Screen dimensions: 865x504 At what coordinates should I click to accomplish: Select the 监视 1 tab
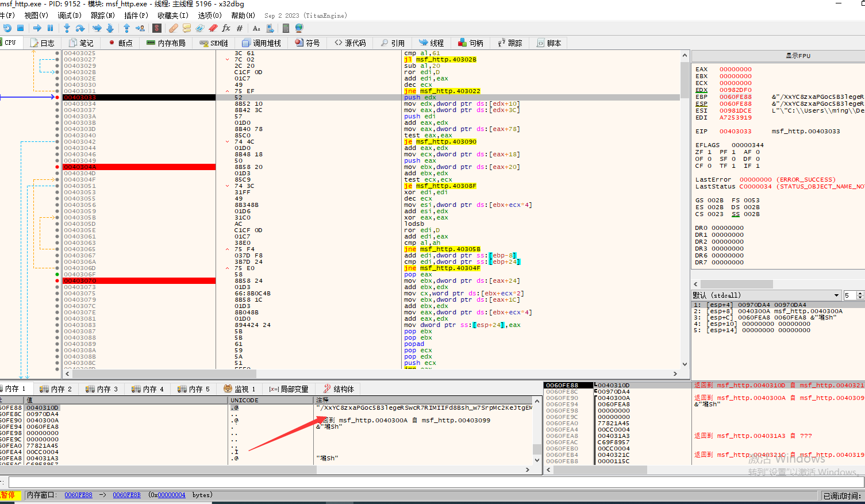(x=240, y=389)
